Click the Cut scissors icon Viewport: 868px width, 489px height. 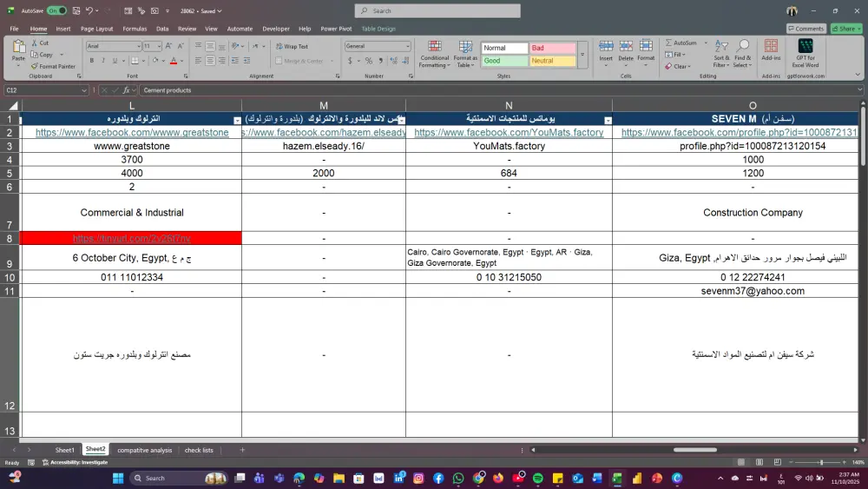click(35, 43)
